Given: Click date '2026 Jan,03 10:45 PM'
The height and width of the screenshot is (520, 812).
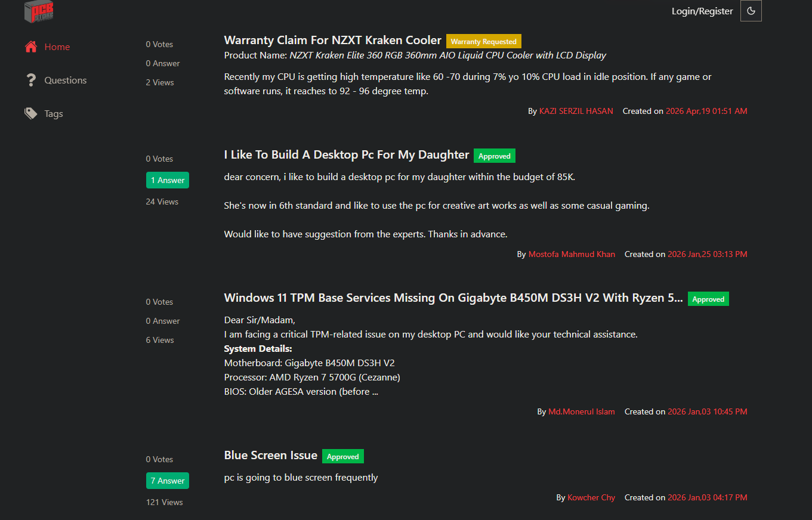Looking at the screenshot, I should click(x=708, y=411).
